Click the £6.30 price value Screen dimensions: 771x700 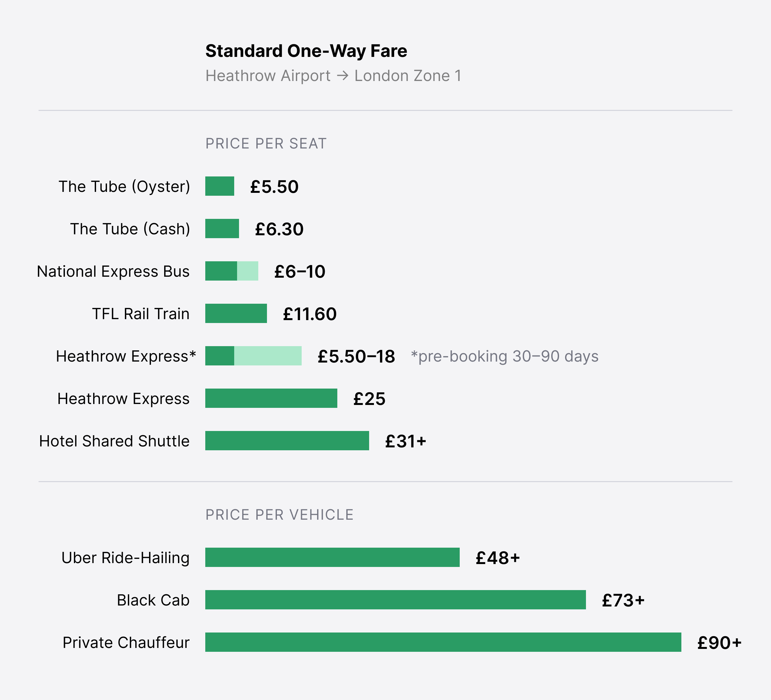(x=279, y=229)
